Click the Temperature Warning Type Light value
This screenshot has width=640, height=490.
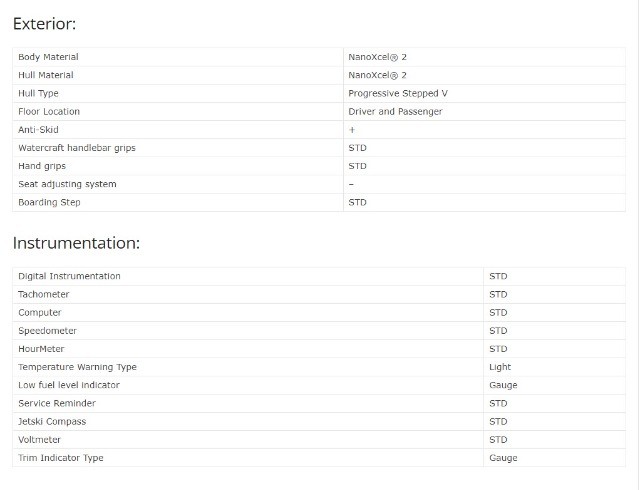[500, 367]
